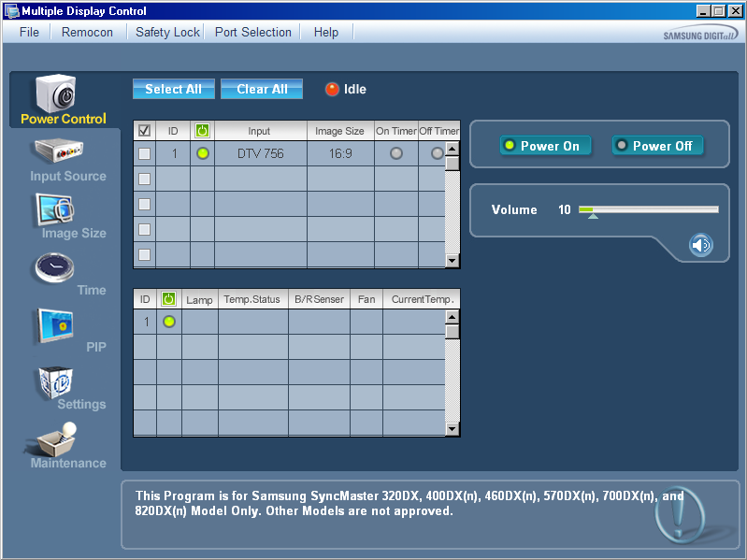
Task: Click the Temp.Status column header
Action: click(x=252, y=299)
